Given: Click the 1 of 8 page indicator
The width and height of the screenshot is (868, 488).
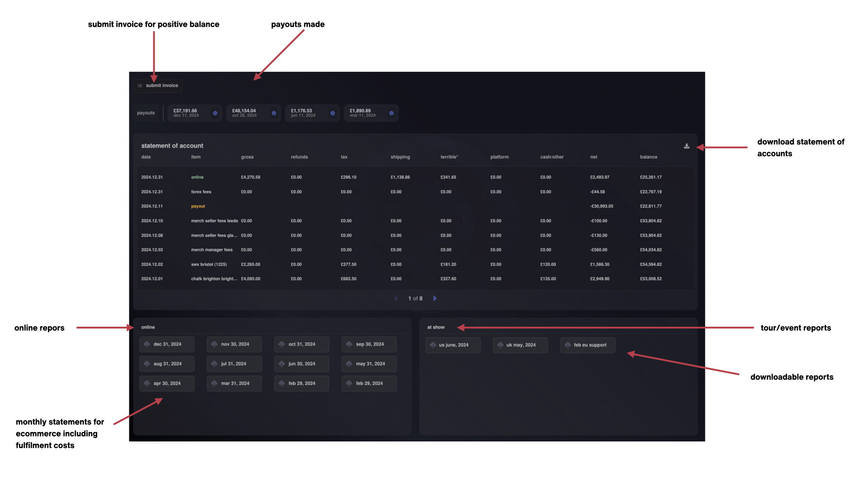Looking at the screenshot, I should click(x=415, y=298).
